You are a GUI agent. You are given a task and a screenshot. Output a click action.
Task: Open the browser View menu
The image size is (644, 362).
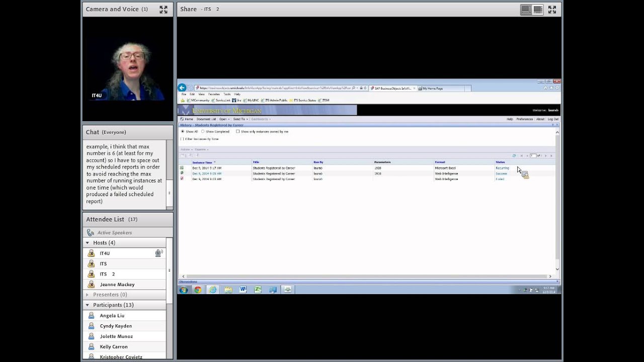click(x=201, y=94)
